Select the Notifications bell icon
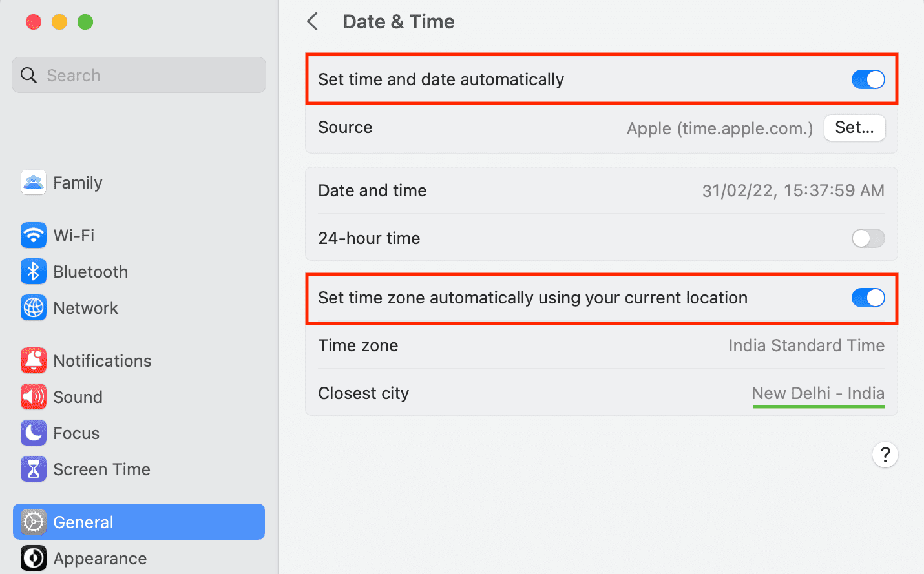This screenshot has height=574, width=924. [x=34, y=360]
